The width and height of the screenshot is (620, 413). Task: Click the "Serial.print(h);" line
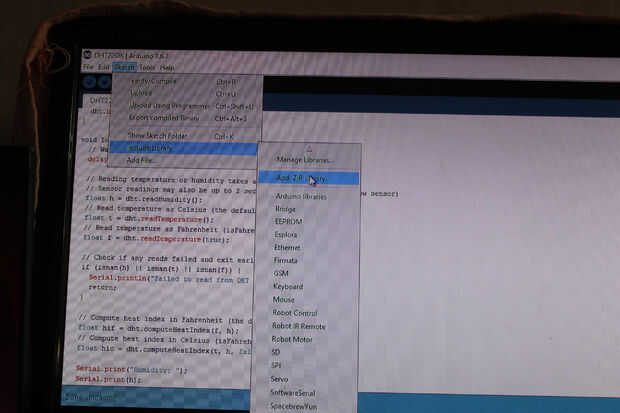(109, 380)
